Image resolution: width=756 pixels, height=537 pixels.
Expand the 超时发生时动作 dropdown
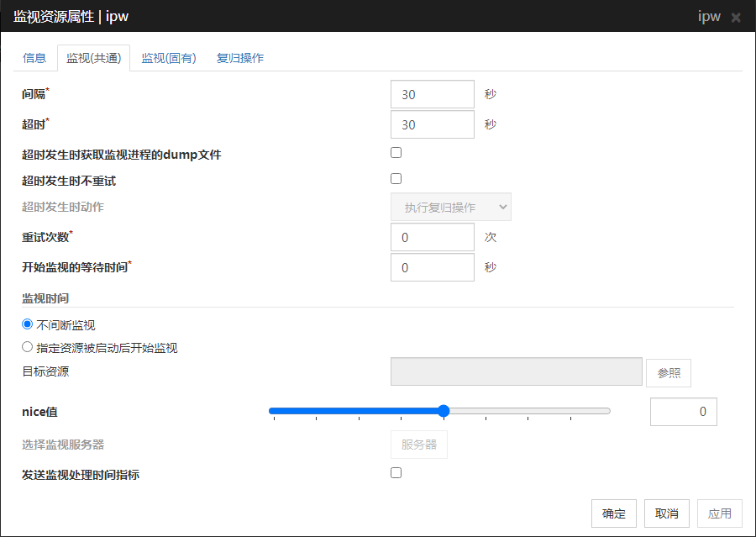[451, 207]
